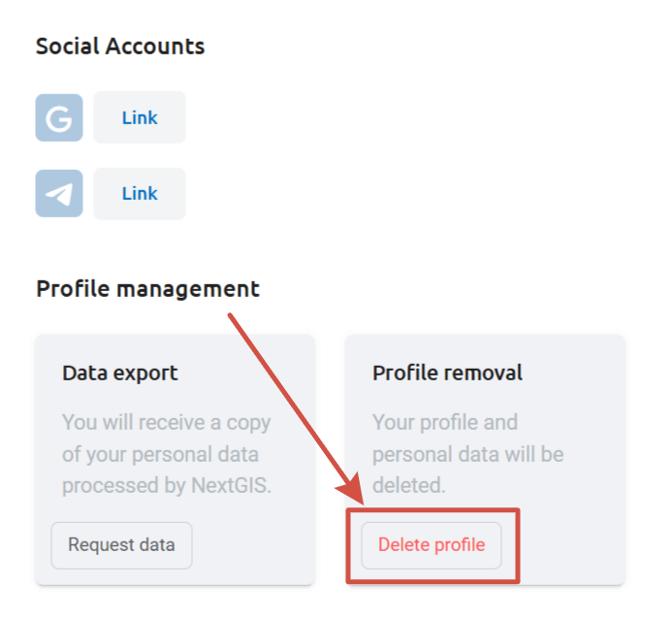Click "You will receive a copy" text line

167,423
